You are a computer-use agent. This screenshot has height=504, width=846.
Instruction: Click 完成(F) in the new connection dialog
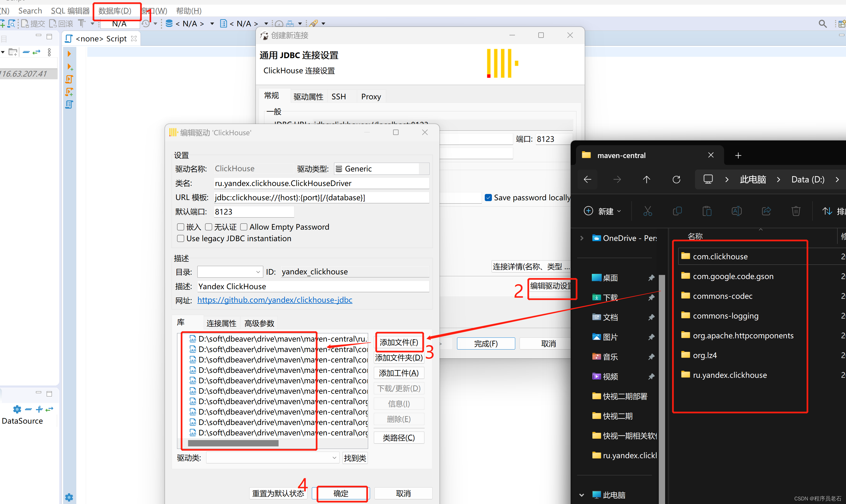pyautogui.click(x=486, y=344)
